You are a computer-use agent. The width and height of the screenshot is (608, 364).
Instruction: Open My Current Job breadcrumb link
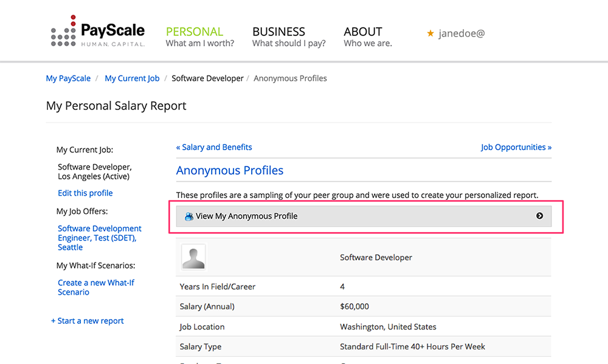[x=132, y=78]
